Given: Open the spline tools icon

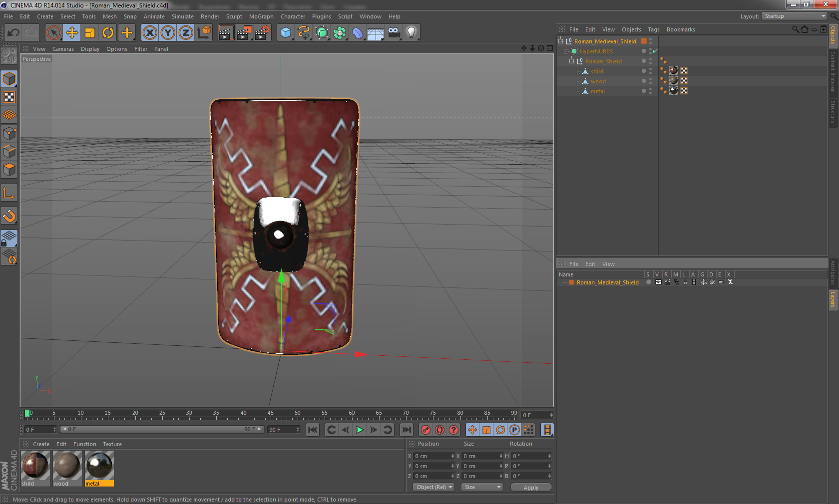Looking at the screenshot, I should click(304, 33).
